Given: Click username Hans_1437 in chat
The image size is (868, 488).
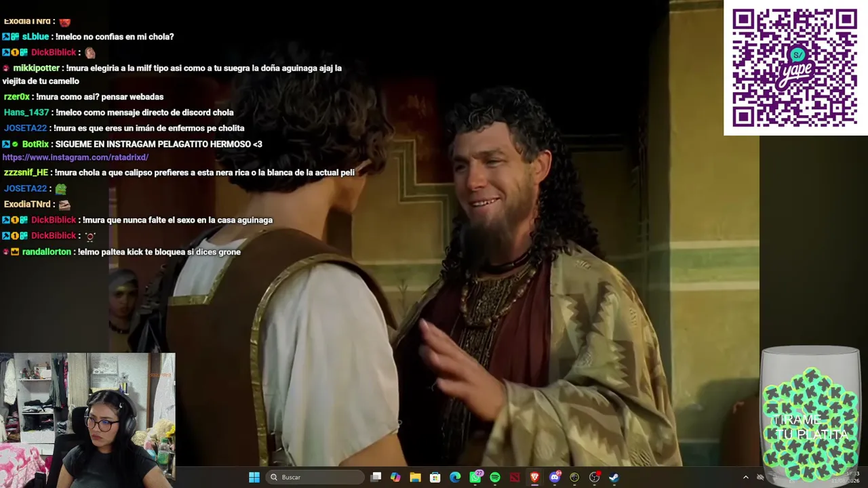Looking at the screenshot, I should [26, 113].
